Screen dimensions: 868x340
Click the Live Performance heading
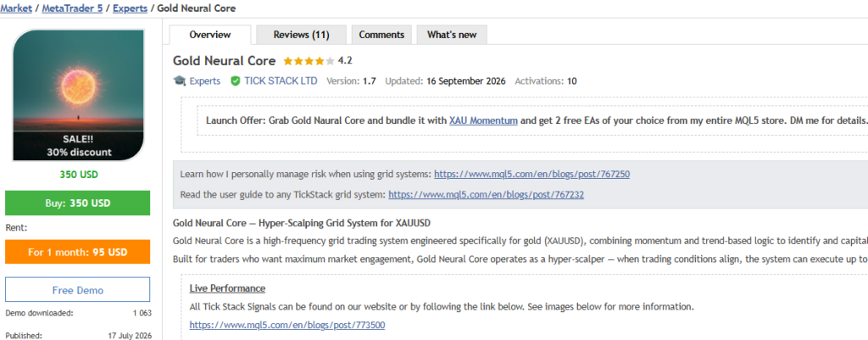pos(227,288)
